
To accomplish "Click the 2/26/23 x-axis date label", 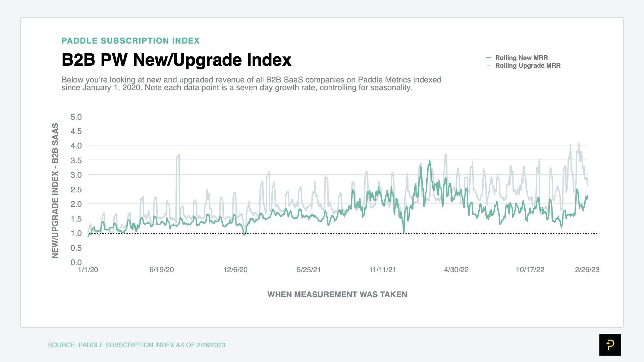I will (x=587, y=270).
